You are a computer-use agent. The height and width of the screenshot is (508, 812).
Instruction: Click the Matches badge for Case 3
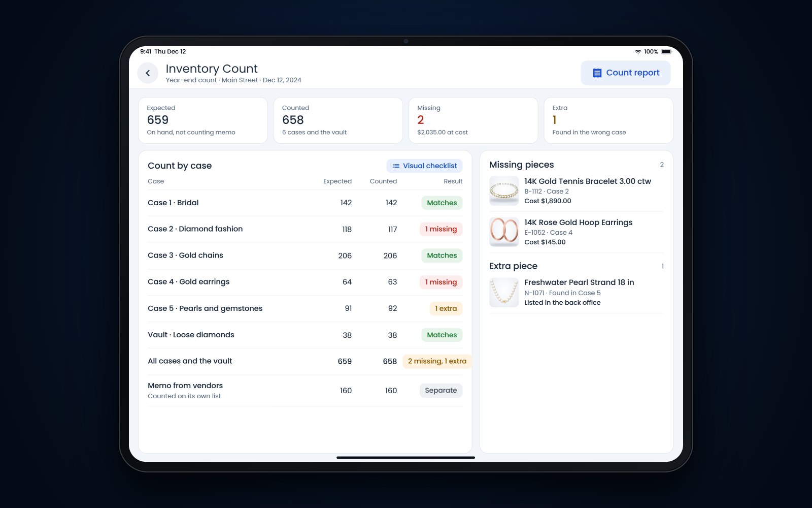[442, 256]
